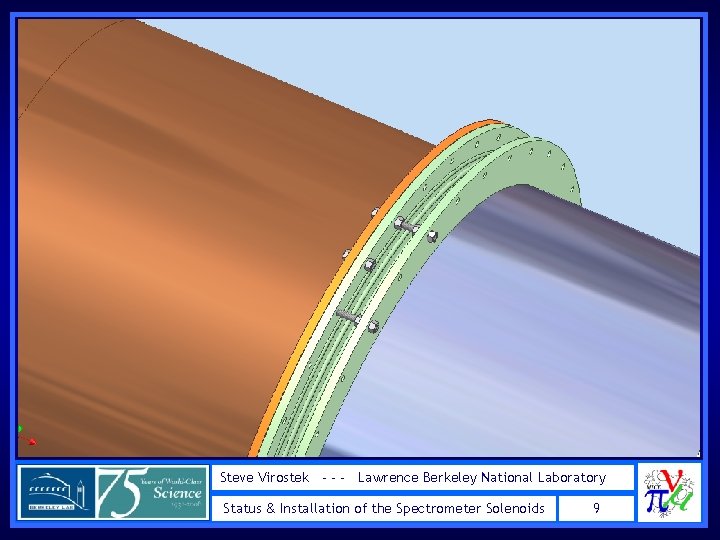Click the MICE collaboration logo
This screenshot has width=720, height=540.
coord(669,493)
